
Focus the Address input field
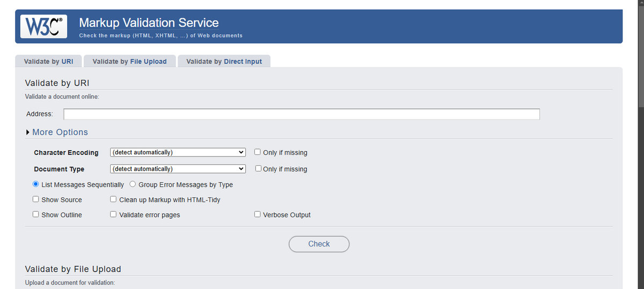point(302,114)
